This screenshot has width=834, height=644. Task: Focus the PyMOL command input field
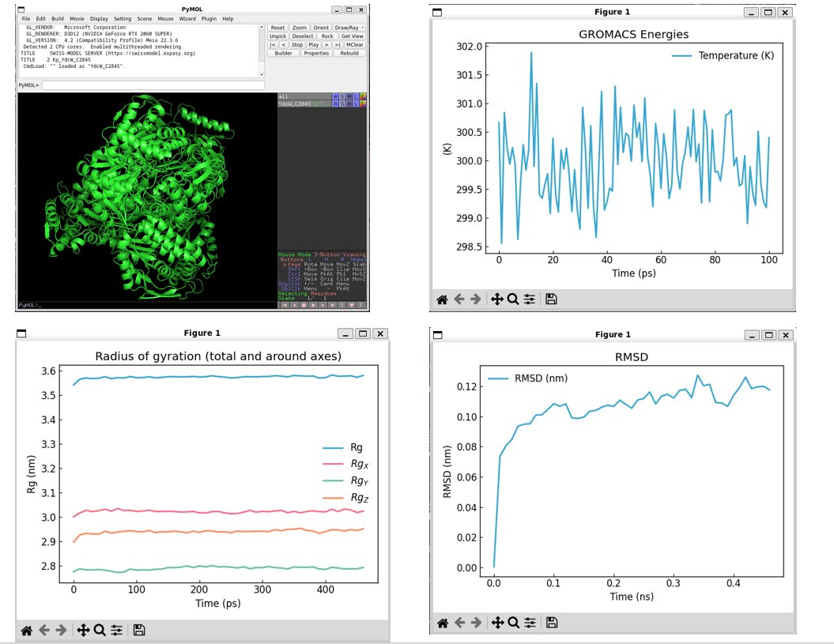coord(153,85)
